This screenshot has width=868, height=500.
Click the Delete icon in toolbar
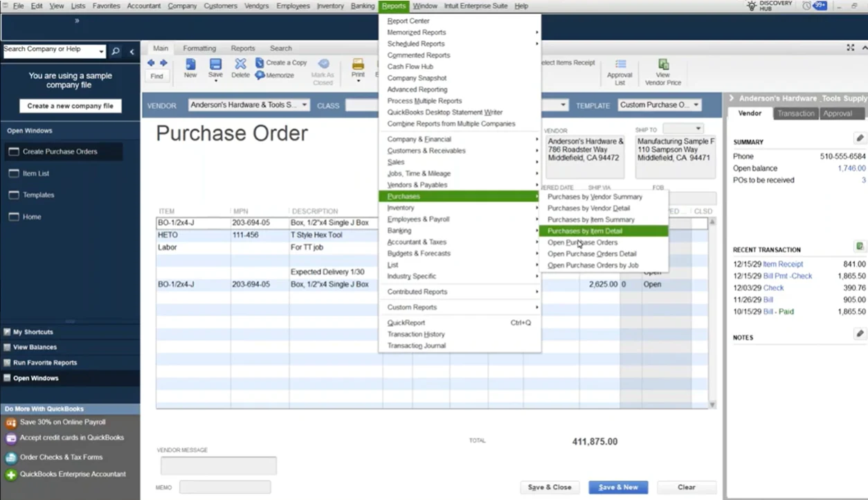(240, 65)
